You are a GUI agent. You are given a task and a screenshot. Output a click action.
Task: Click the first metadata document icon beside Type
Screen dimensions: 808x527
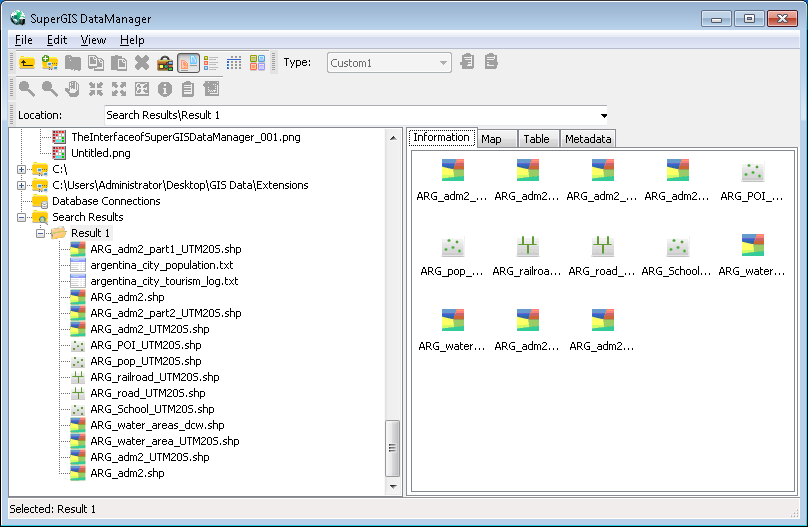coord(467,61)
